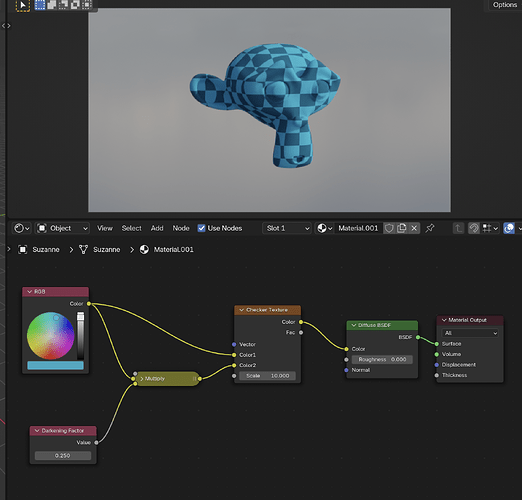Click the Suzanne mesh breadcrumb
Viewport: 522px width, 500px height.
[107, 250]
